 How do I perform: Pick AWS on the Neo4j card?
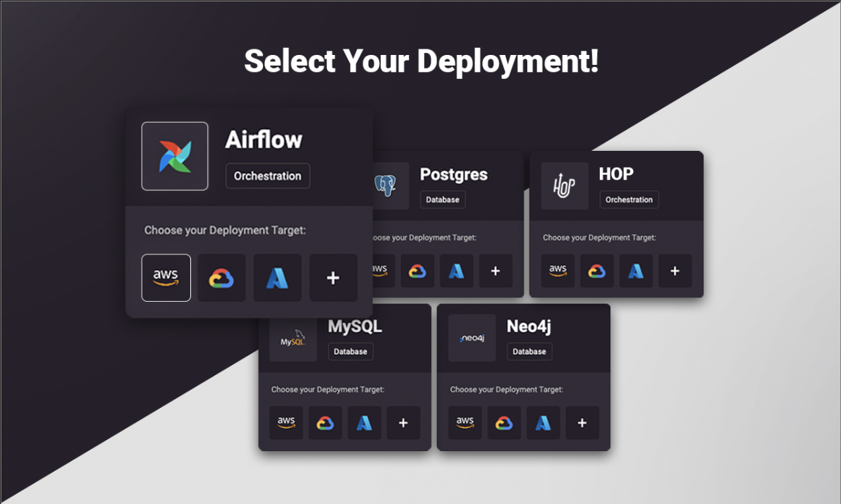point(465,422)
